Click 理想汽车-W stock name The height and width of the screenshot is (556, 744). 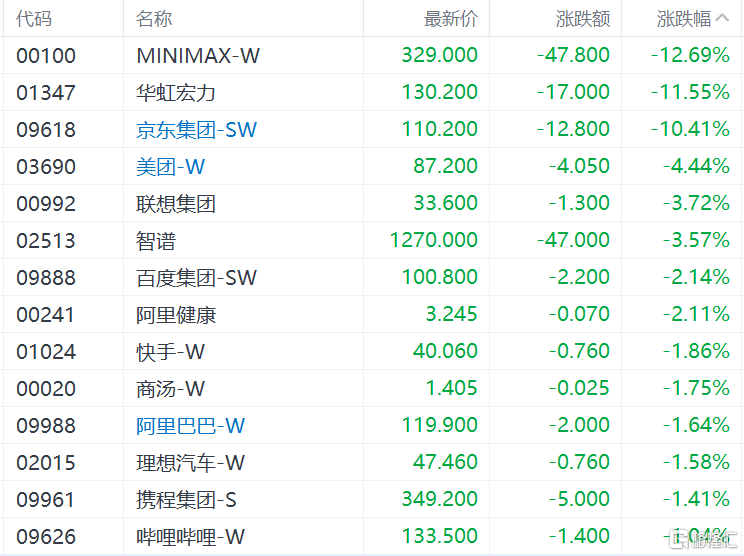190,463
